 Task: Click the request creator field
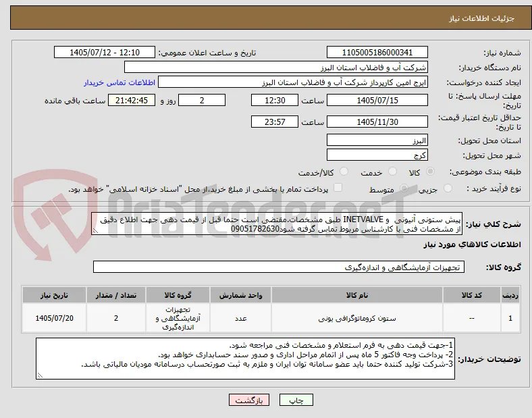293,82
